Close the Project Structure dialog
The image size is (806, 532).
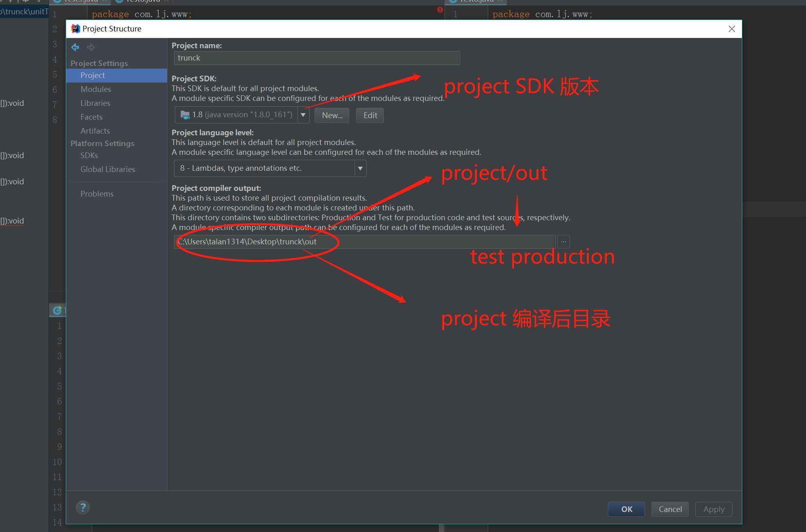click(732, 29)
